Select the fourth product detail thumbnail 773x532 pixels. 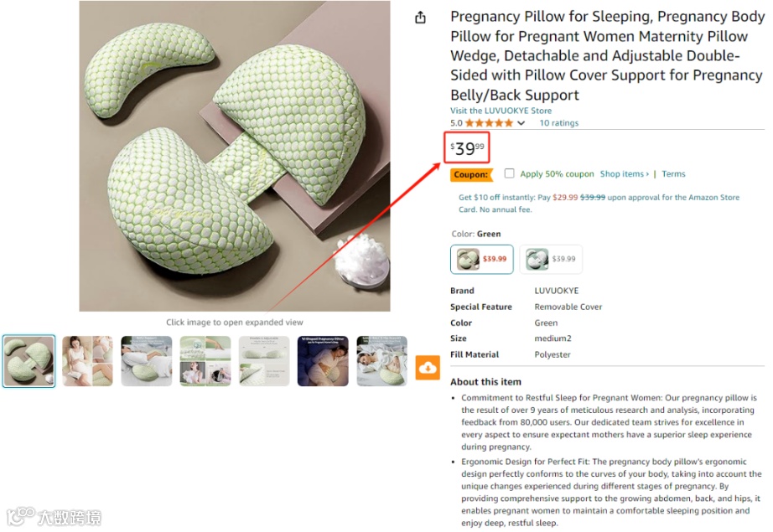[205, 361]
